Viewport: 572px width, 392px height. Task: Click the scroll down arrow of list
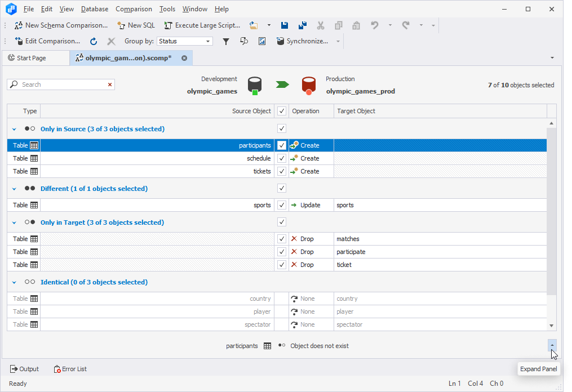point(551,326)
